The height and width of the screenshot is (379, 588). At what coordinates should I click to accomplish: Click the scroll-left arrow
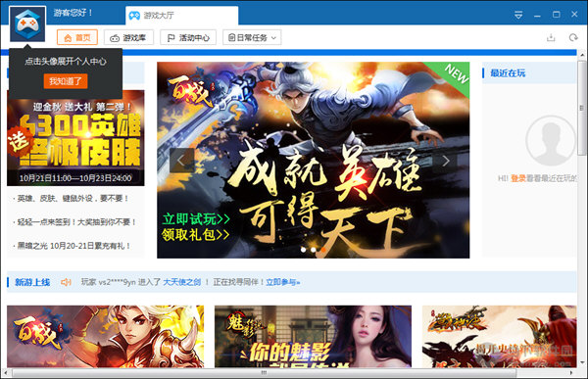5,372
